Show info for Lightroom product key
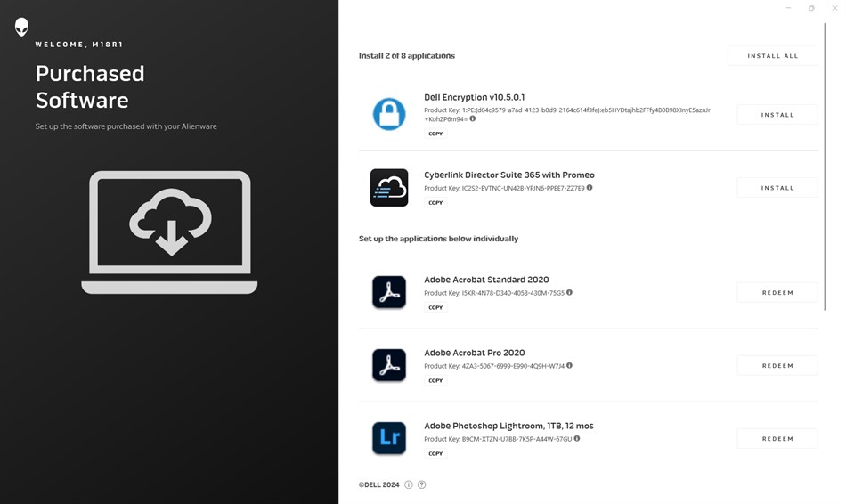846x504 pixels. [x=577, y=438]
